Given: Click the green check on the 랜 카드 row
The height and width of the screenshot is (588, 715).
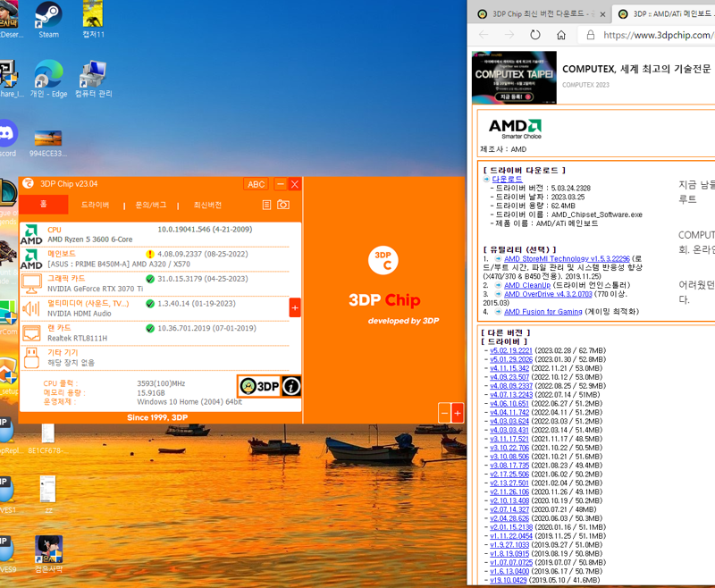Looking at the screenshot, I should pos(149,328).
